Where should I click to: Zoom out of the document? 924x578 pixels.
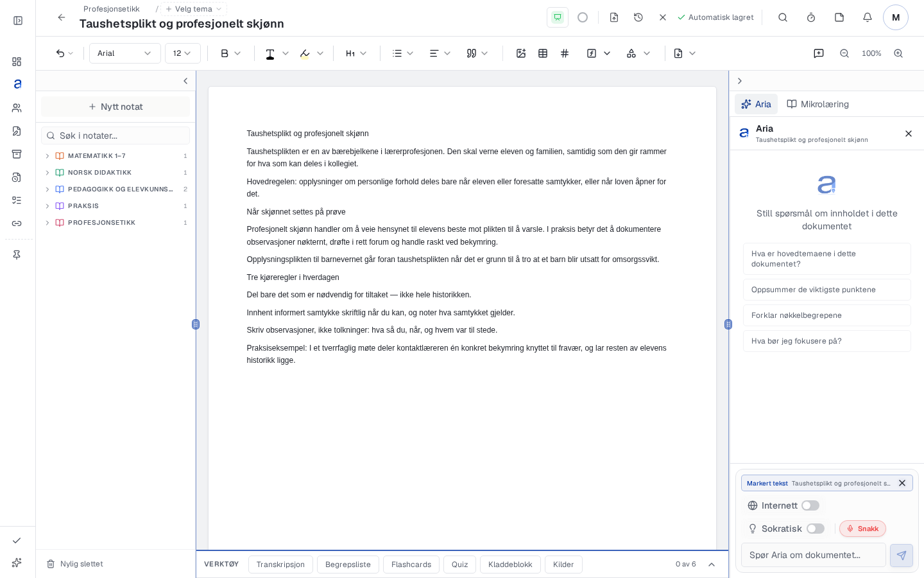pyautogui.click(x=844, y=53)
